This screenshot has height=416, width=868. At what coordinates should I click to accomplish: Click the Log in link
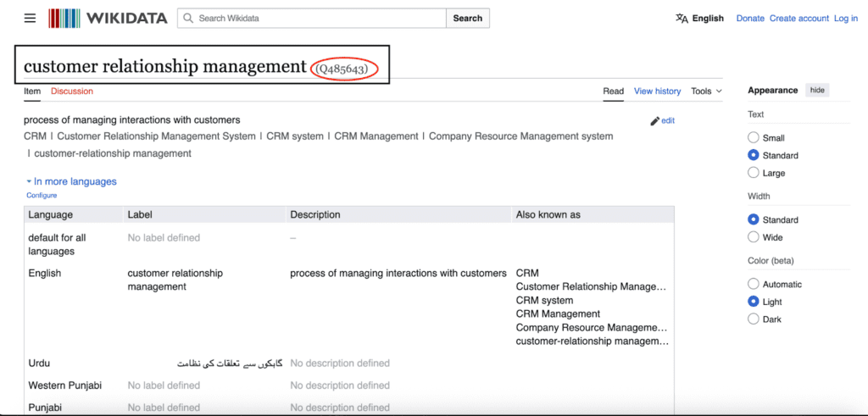pyautogui.click(x=846, y=18)
